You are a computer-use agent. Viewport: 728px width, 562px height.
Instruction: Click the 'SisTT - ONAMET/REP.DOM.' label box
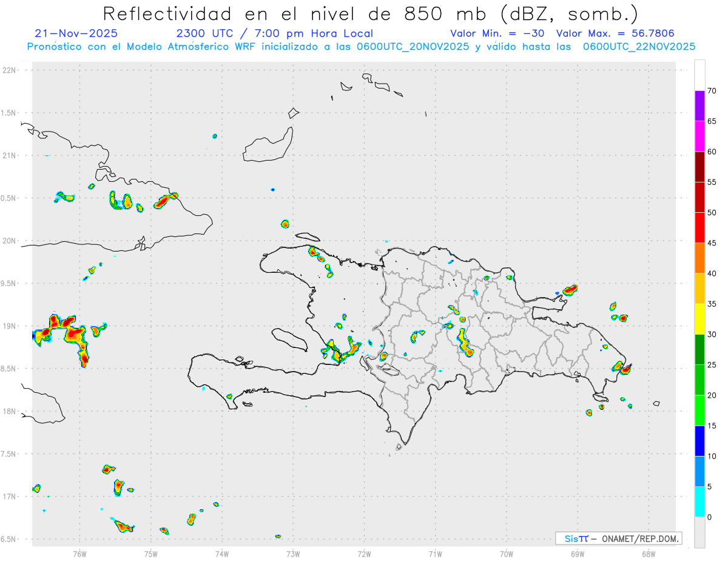618,538
